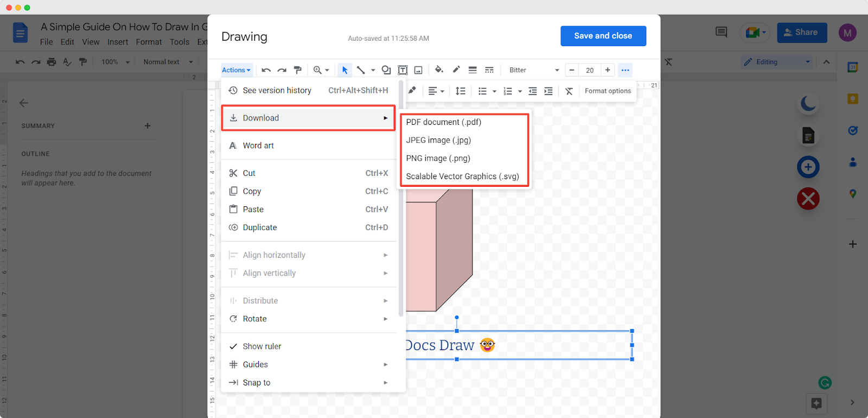This screenshot has height=418, width=868.
Task: Open Google Keep in the side panel
Action: click(x=853, y=99)
